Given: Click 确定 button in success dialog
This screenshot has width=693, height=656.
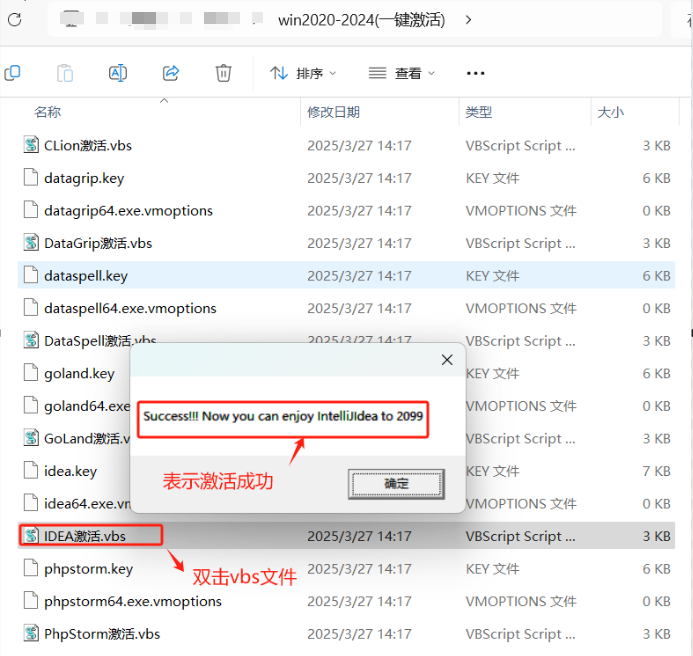Looking at the screenshot, I should 396,484.
